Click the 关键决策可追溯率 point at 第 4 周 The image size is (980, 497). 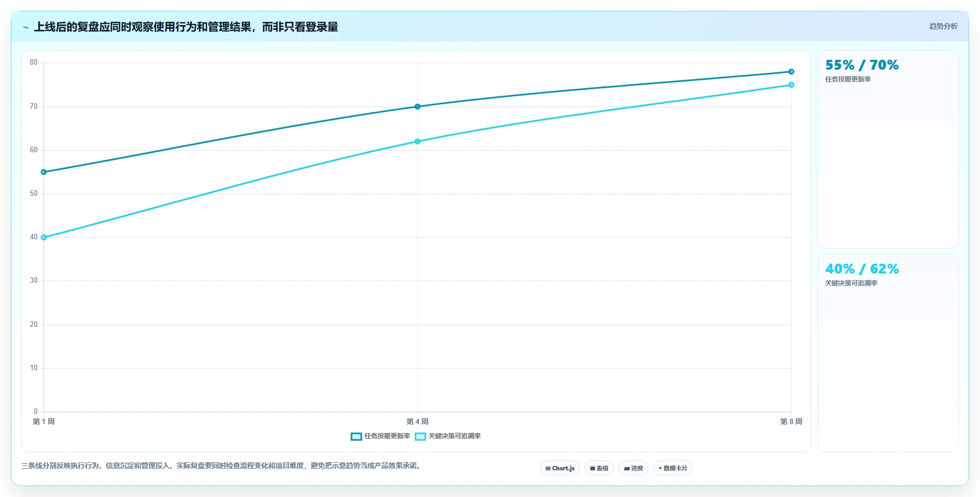(417, 141)
